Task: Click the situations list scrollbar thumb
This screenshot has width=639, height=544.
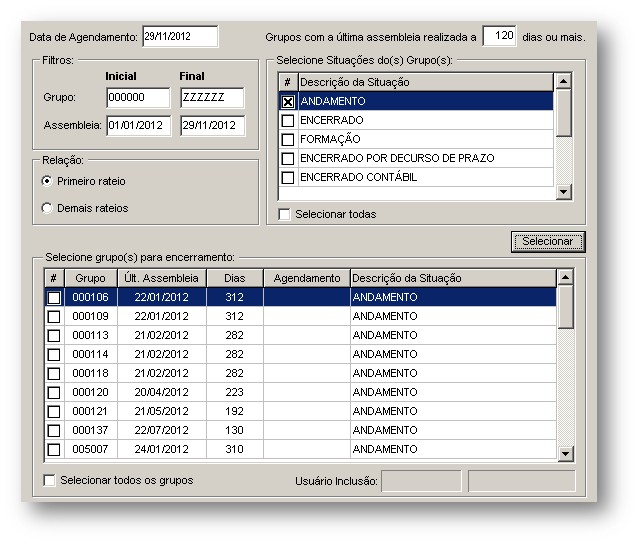Action: (564, 113)
